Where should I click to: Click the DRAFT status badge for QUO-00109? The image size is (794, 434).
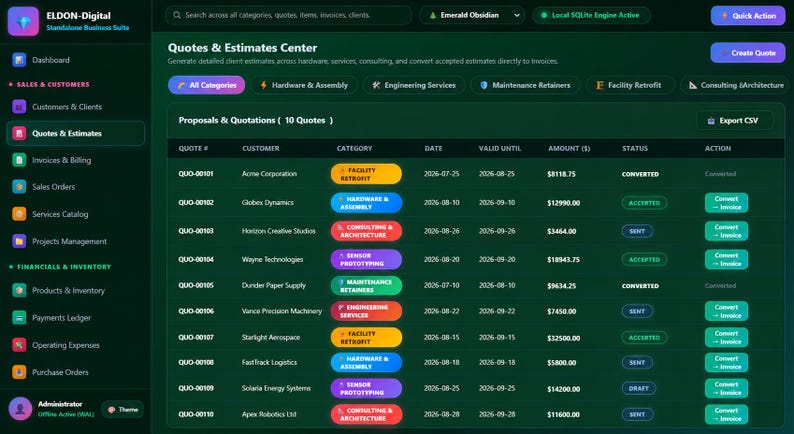[x=639, y=388]
